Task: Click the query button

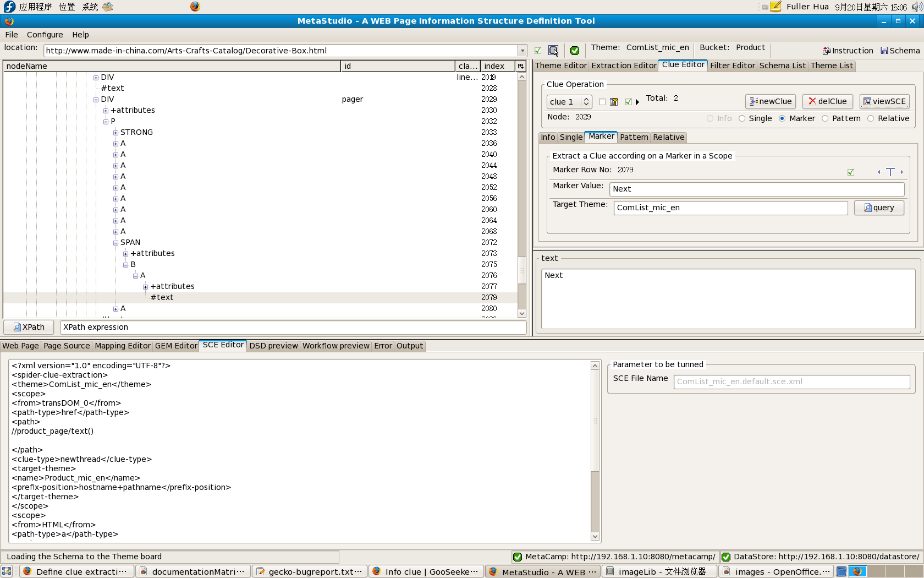Action: coord(879,208)
